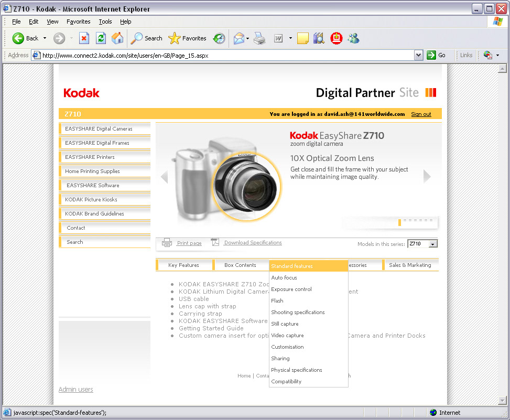Select Sharing menu entry

pos(308,359)
